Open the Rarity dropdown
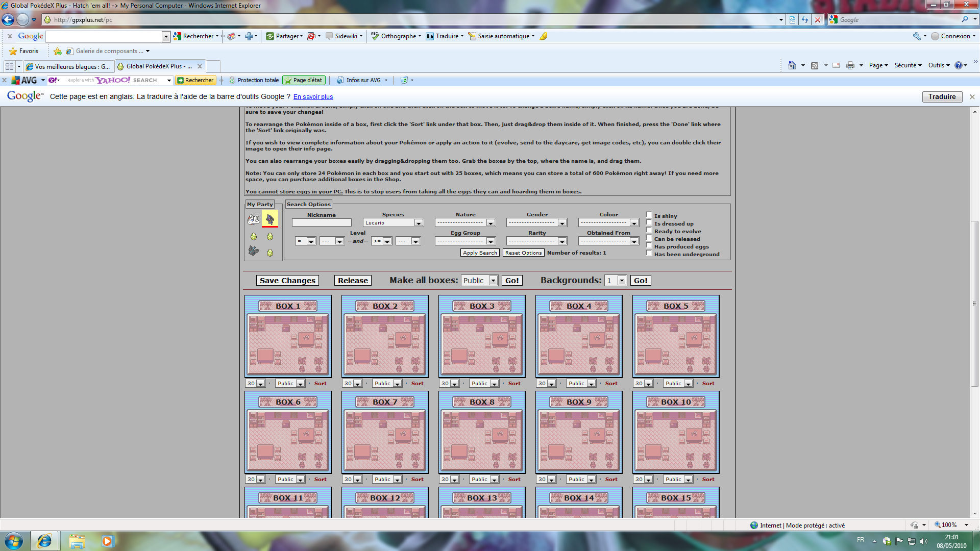 coord(536,241)
